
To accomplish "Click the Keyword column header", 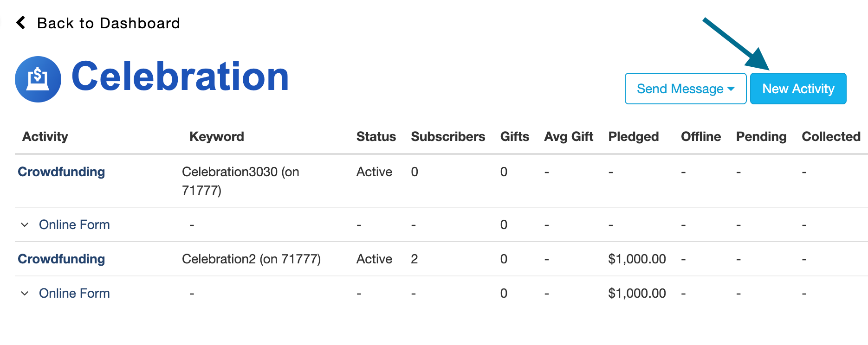I will tap(216, 137).
